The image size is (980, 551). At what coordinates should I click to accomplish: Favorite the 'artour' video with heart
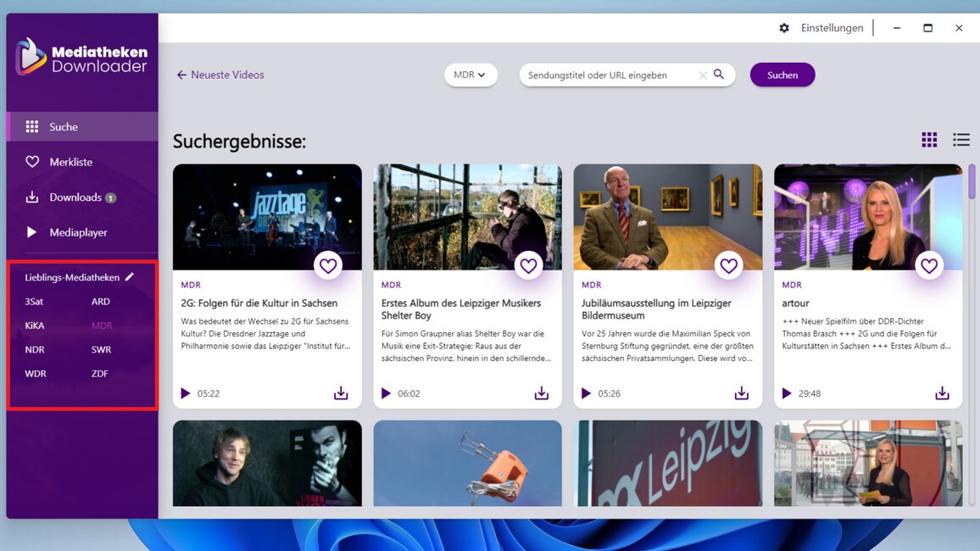[x=929, y=266]
